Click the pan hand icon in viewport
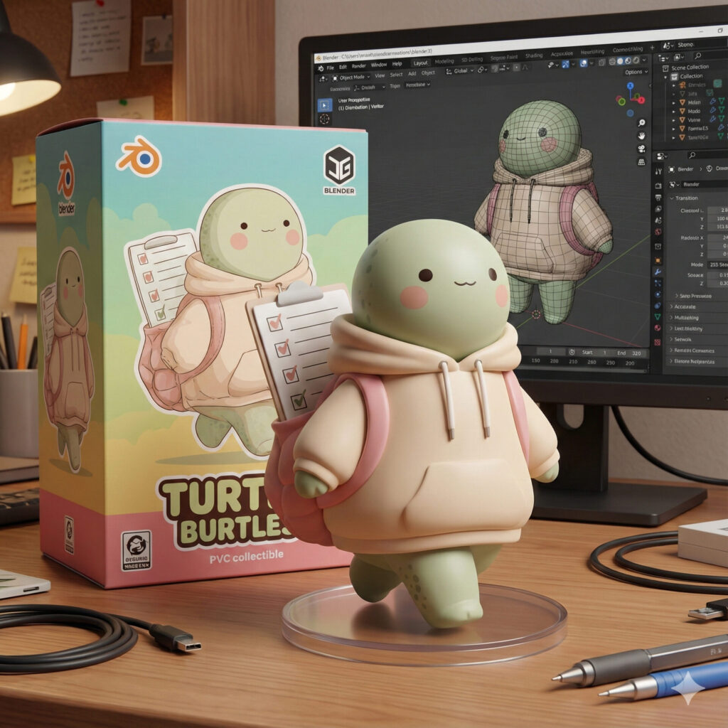This screenshot has width=728, height=728. click(641, 134)
